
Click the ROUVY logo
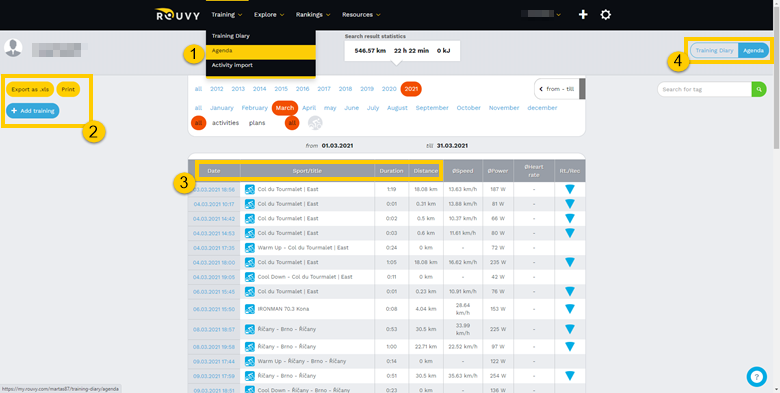coord(177,14)
